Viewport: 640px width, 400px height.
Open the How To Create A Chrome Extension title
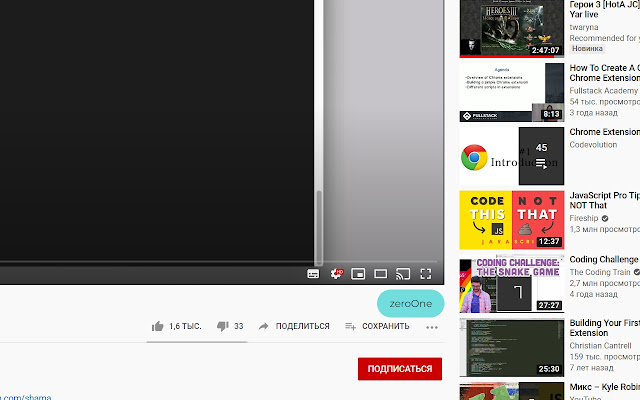click(604, 73)
